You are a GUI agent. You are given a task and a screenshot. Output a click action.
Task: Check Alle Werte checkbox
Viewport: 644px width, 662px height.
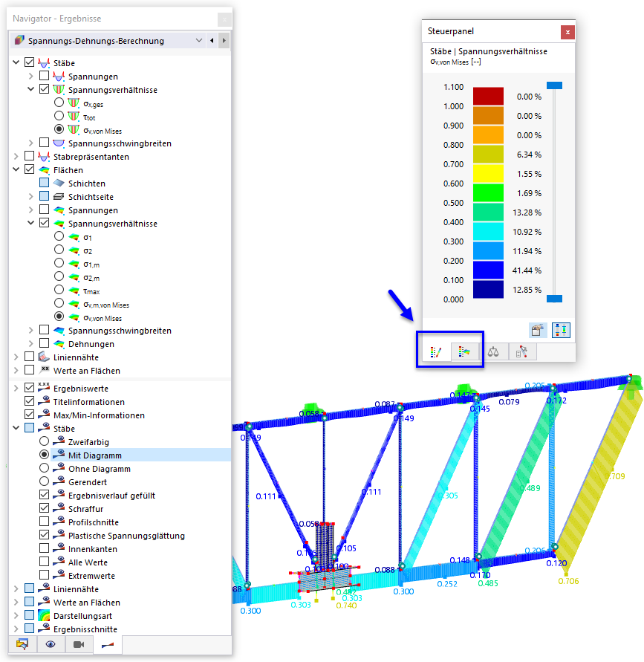coord(44,562)
